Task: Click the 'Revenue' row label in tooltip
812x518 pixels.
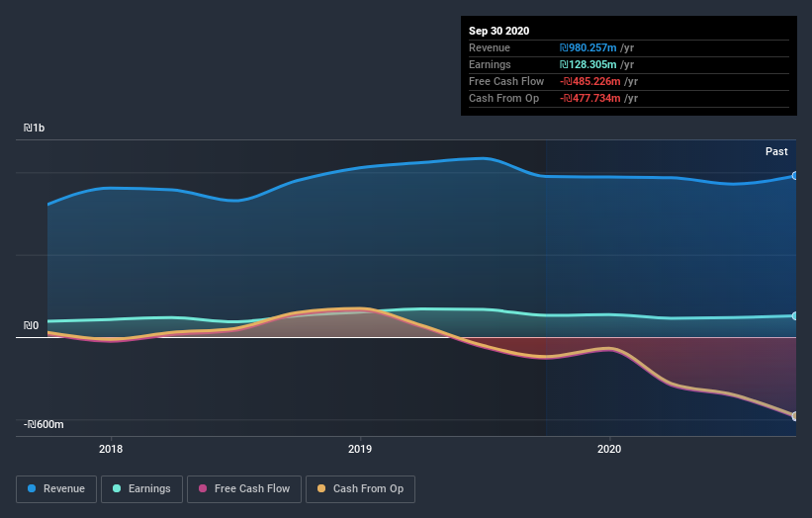Action: [x=490, y=47]
